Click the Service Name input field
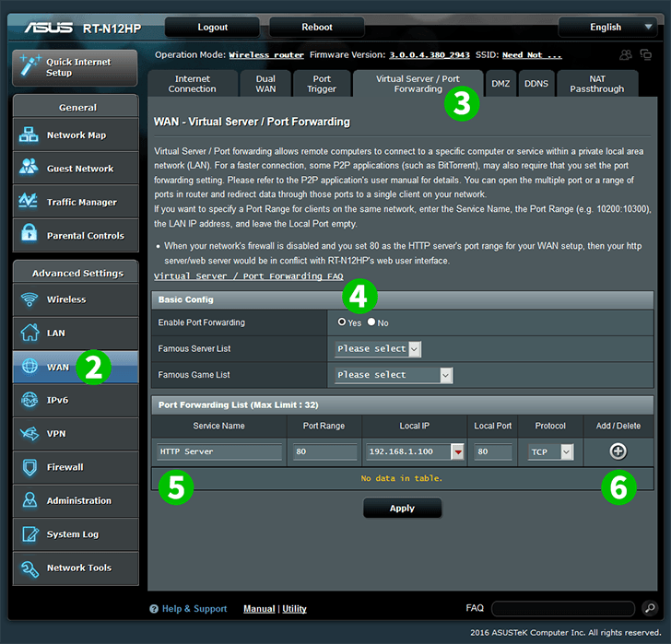Image resolution: width=671 pixels, height=644 pixels. click(x=219, y=451)
